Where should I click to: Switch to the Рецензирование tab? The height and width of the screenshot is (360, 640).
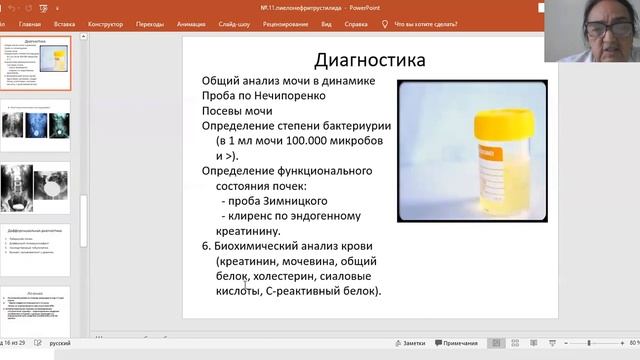click(285, 24)
